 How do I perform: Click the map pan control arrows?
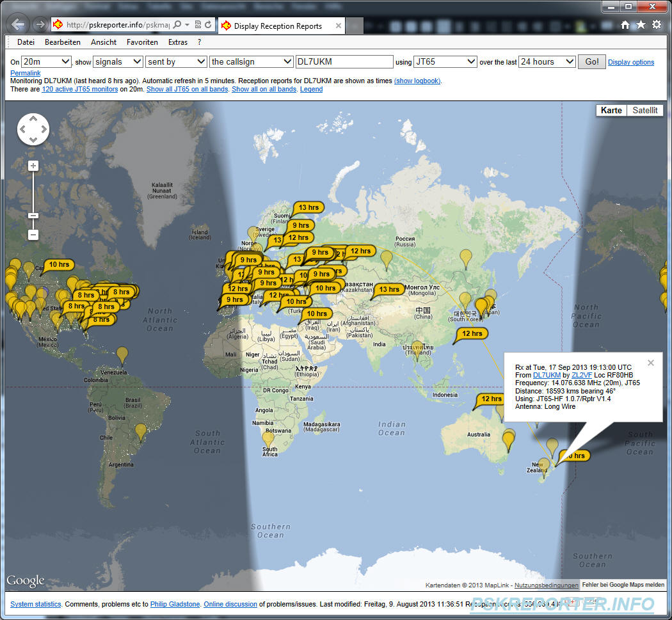[33, 129]
